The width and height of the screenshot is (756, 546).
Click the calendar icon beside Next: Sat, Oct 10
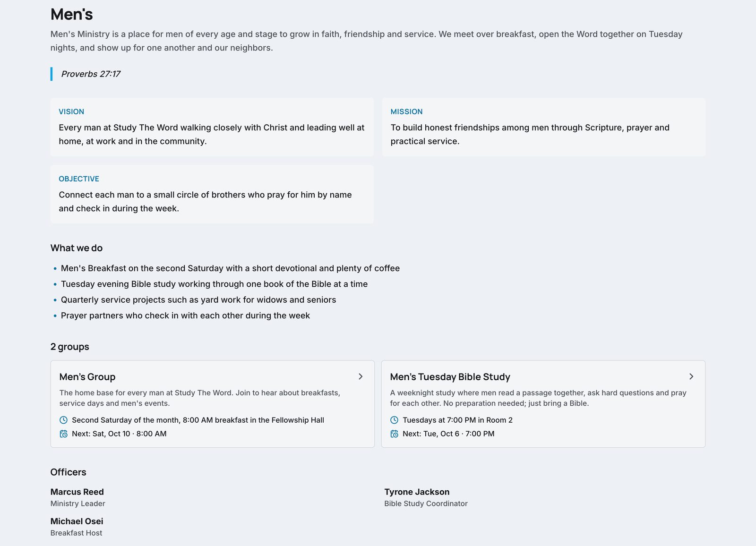point(63,434)
